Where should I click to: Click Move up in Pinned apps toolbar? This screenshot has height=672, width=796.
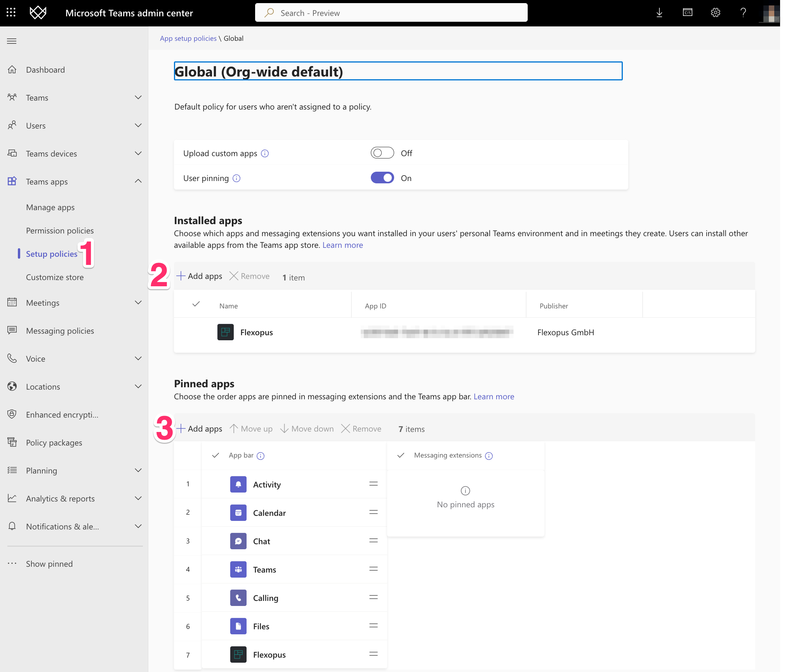pyautogui.click(x=251, y=428)
